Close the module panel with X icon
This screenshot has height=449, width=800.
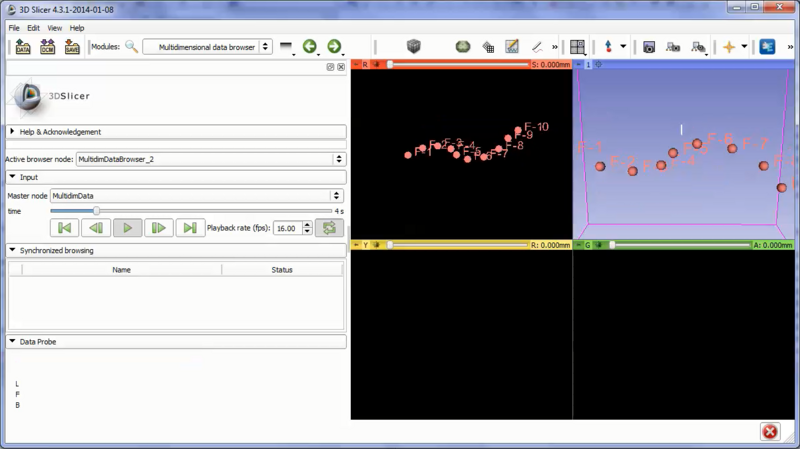pos(341,67)
